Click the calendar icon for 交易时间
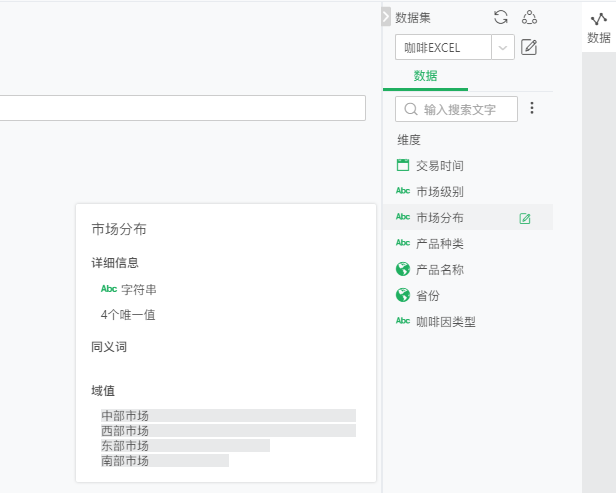 403,165
